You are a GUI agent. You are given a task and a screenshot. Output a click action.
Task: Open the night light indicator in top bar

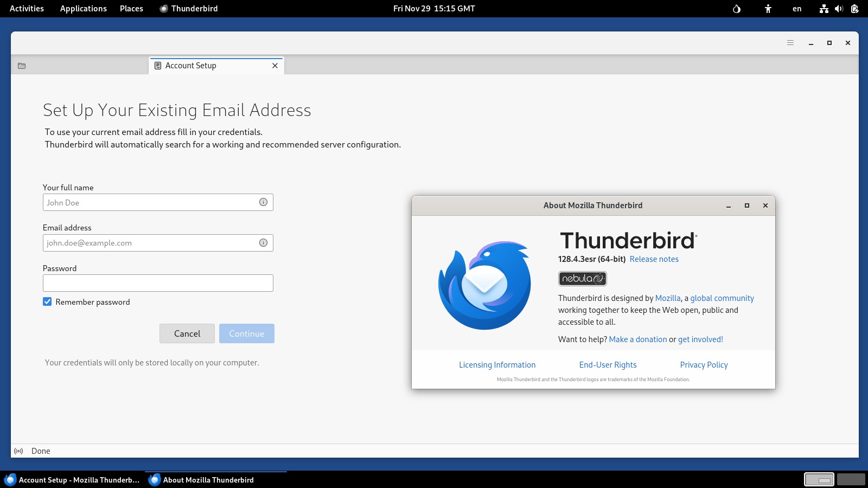tap(737, 9)
